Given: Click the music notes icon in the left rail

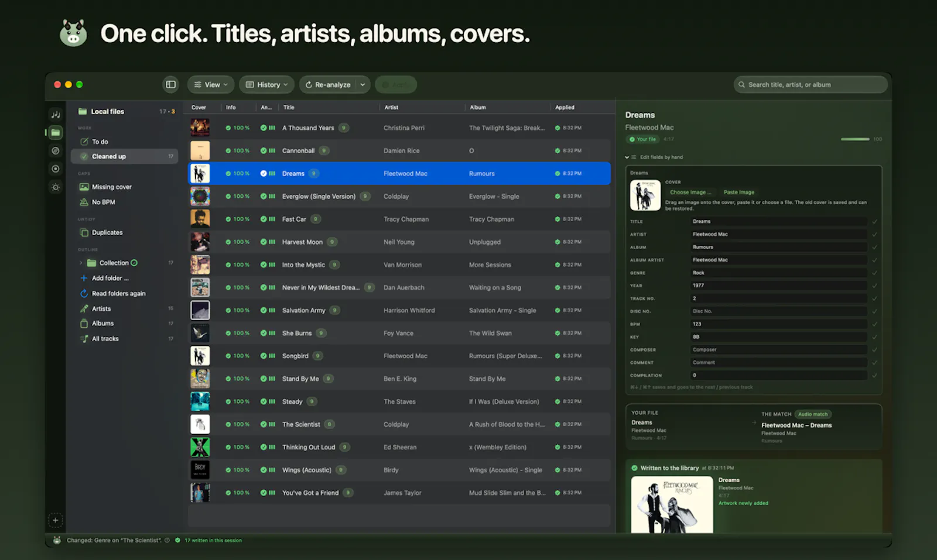Looking at the screenshot, I should pos(56,114).
